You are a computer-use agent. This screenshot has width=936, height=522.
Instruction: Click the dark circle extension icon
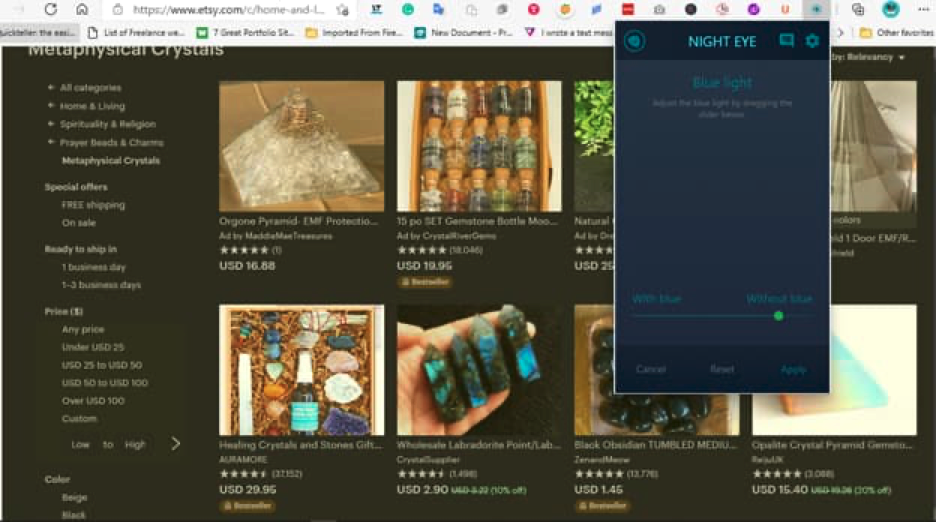pos(691,9)
